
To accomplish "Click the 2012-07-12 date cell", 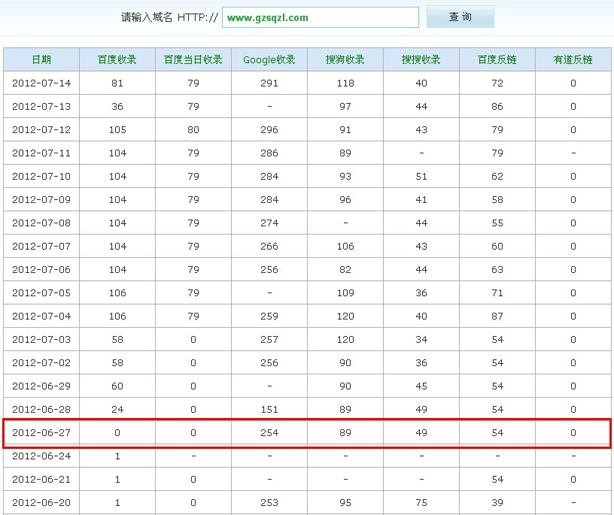I will (41, 130).
